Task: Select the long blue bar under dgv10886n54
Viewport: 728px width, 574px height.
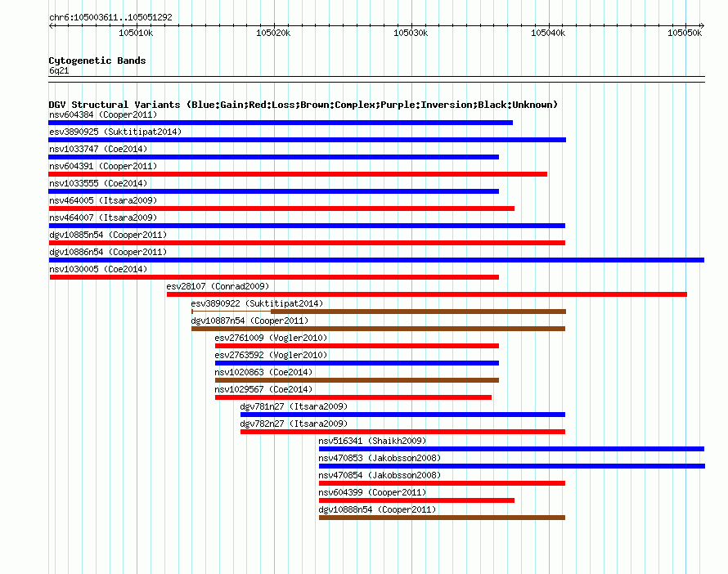Action: (x=376, y=260)
